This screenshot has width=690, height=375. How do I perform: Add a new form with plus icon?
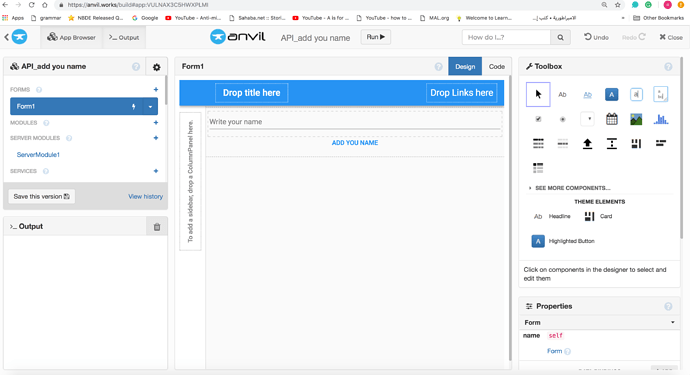pos(156,89)
